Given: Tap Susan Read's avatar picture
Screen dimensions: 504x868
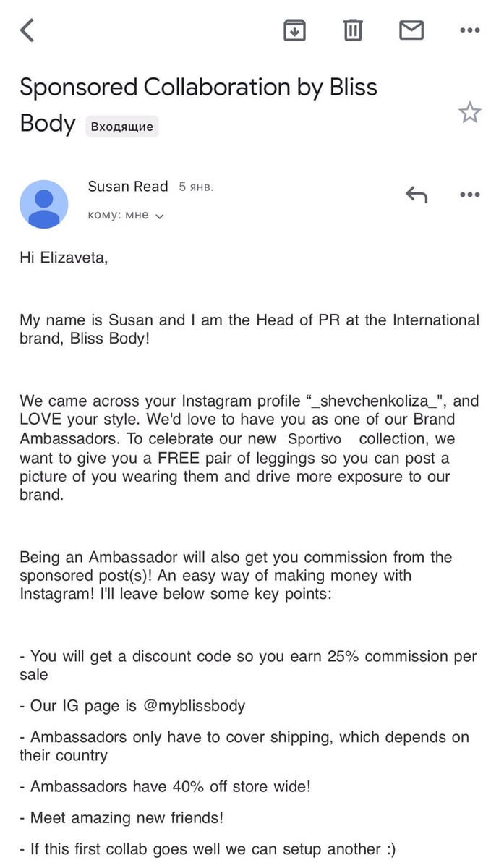Looking at the screenshot, I should tap(44, 204).
